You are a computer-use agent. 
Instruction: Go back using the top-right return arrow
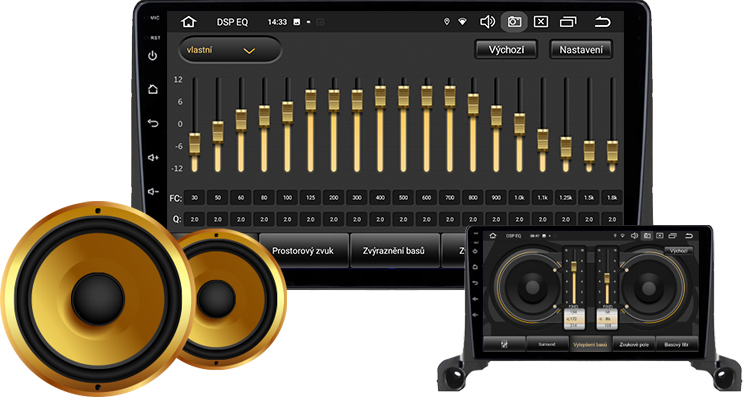(602, 22)
